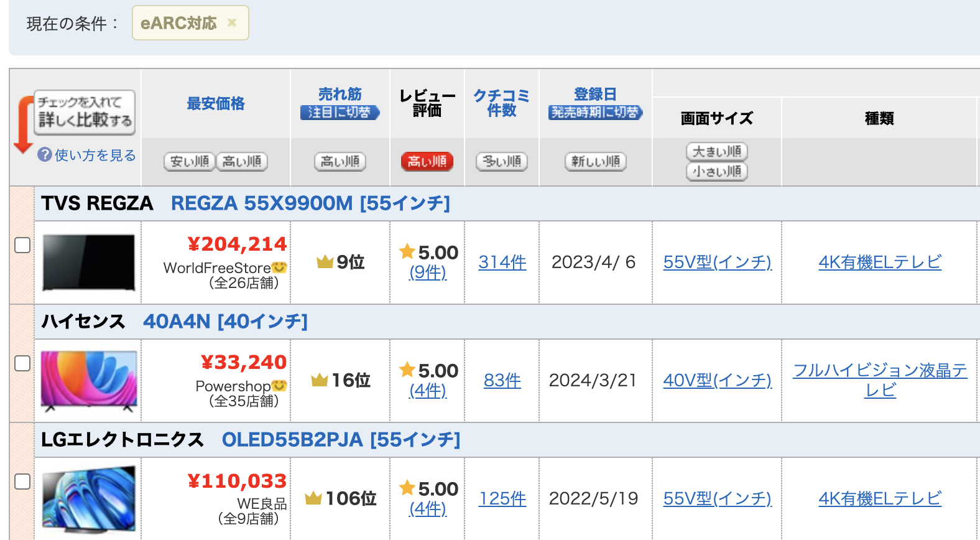Image resolution: width=980 pixels, height=540 pixels.
Task: Click the star rating icon for REGZA 55X9900M
Action: (407, 251)
